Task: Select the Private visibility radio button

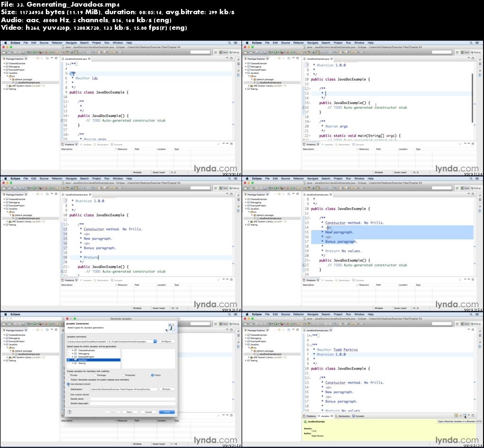Action: (69, 375)
